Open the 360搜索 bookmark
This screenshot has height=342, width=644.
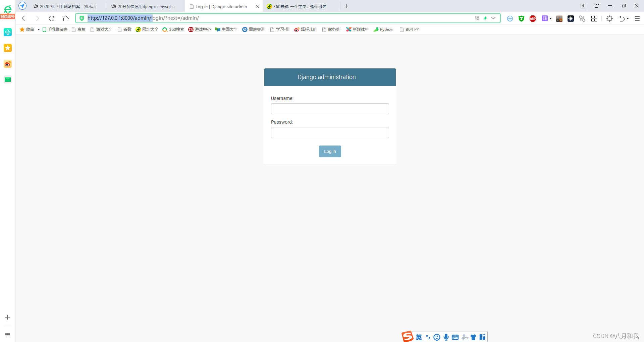pyautogui.click(x=173, y=30)
